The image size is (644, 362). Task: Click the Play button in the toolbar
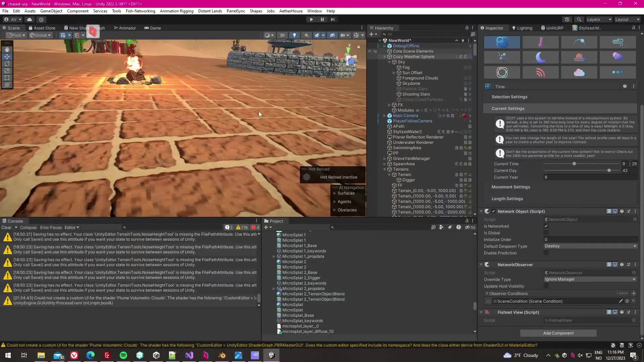pos(311,19)
